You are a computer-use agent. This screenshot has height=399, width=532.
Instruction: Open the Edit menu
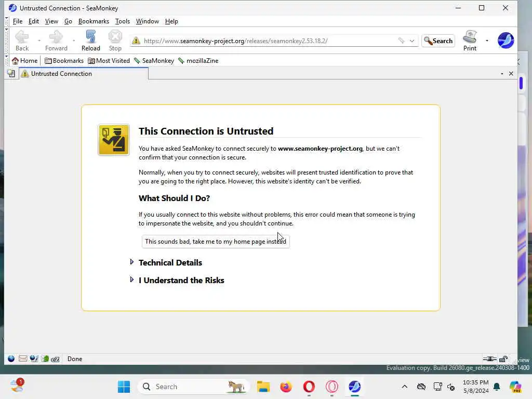34,21
